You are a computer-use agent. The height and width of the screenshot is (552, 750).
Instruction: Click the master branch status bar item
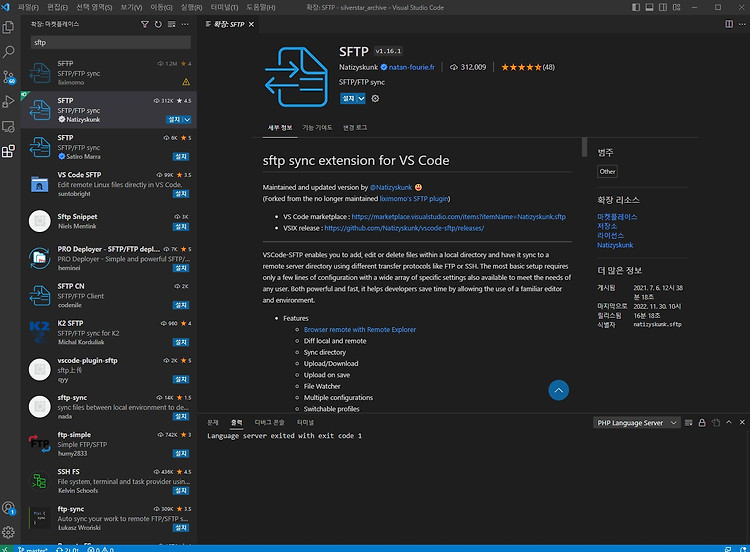coord(33,549)
